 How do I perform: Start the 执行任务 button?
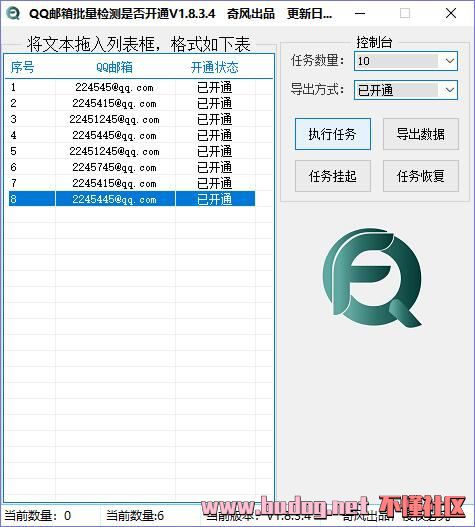333,134
